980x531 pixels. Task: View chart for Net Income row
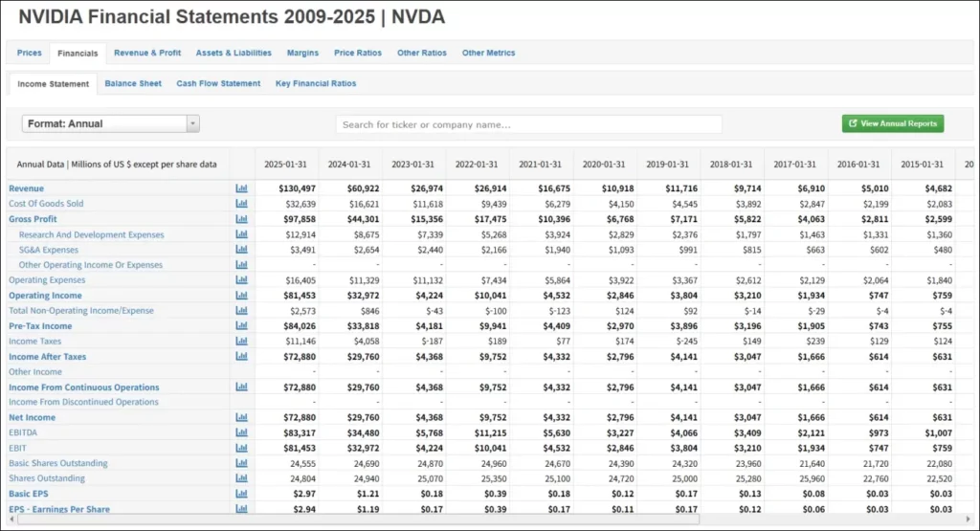pos(241,417)
